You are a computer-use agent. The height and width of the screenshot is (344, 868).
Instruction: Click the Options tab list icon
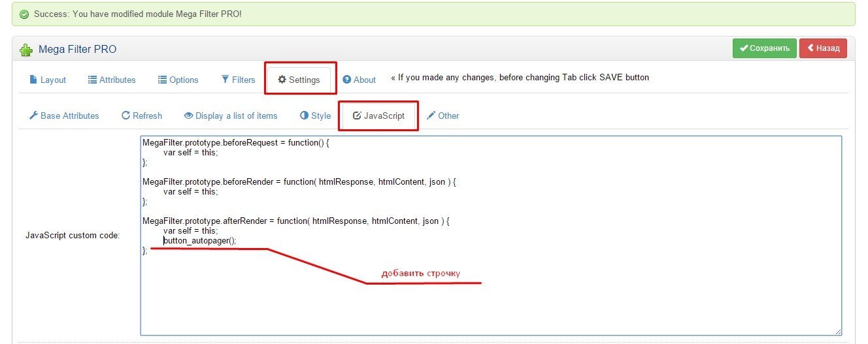click(x=163, y=80)
